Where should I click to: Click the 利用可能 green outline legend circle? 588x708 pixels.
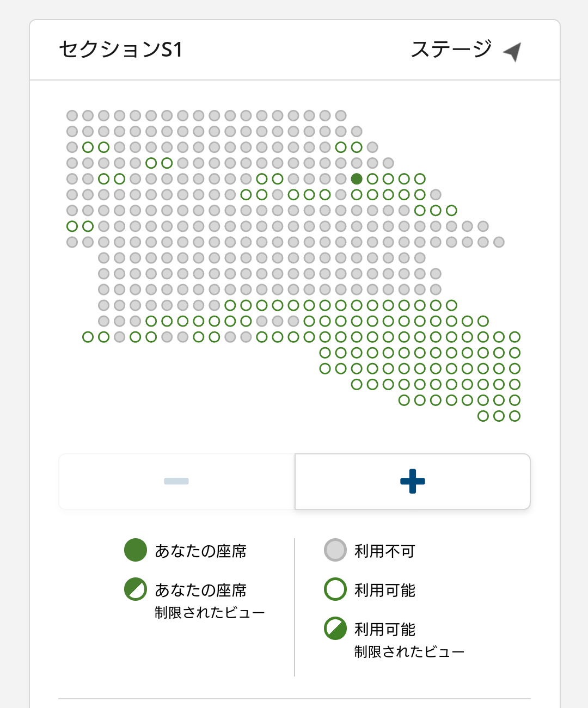pos(335,589)
